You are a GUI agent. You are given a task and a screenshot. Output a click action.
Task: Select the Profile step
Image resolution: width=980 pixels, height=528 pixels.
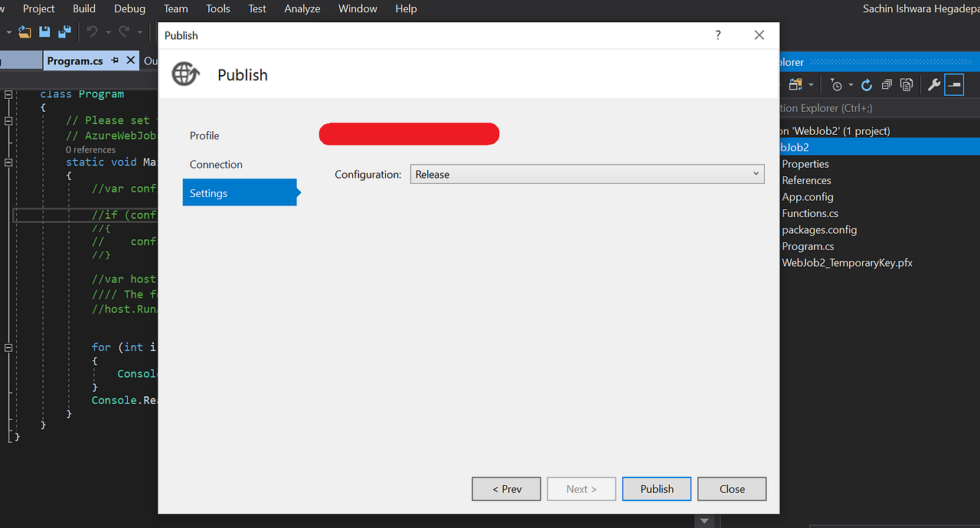point(204,136)
